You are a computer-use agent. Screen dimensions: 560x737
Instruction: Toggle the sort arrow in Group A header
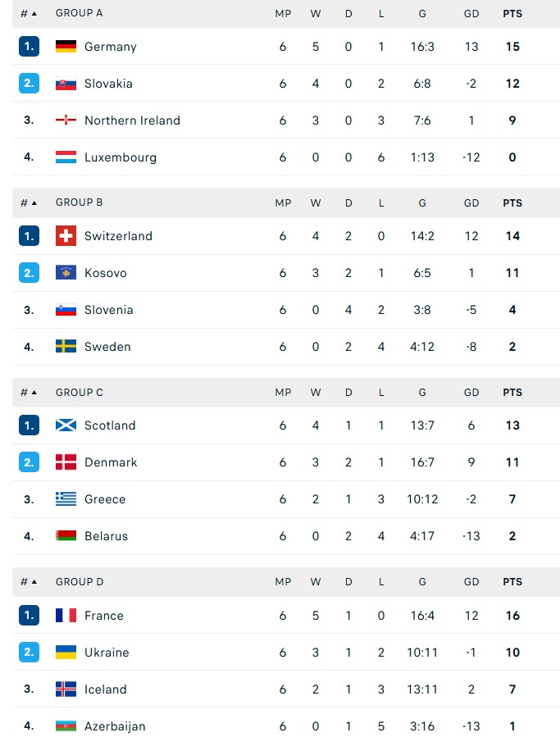34,13
